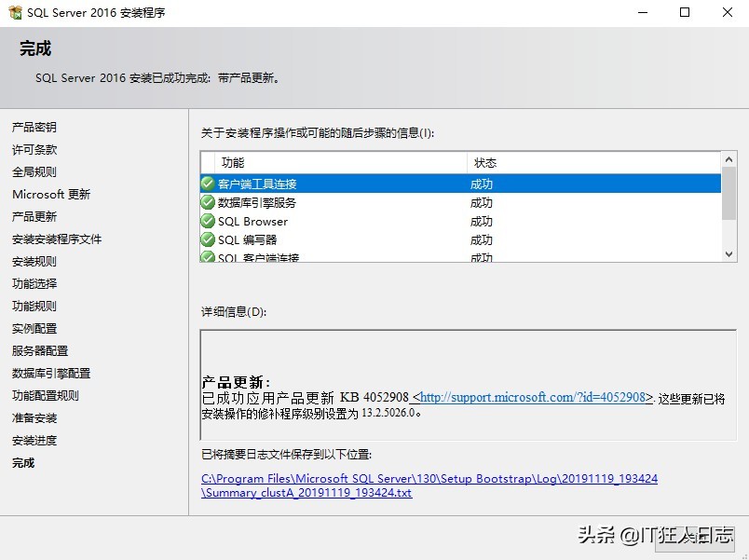Viewport: 749px width, 560px height.
Task: Click the 产品更新 step in sidebar
Action: point(34,216)
